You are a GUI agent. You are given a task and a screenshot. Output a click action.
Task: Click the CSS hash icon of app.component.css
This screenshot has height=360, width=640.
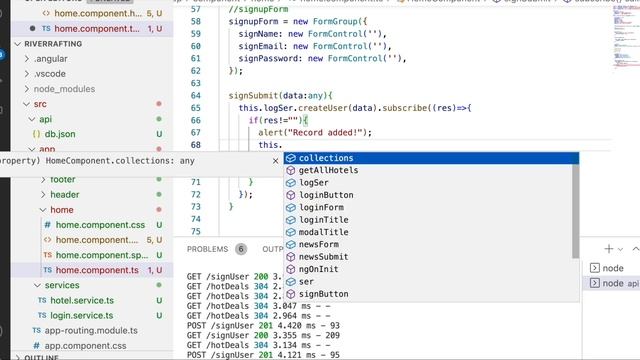click(36, 346)
